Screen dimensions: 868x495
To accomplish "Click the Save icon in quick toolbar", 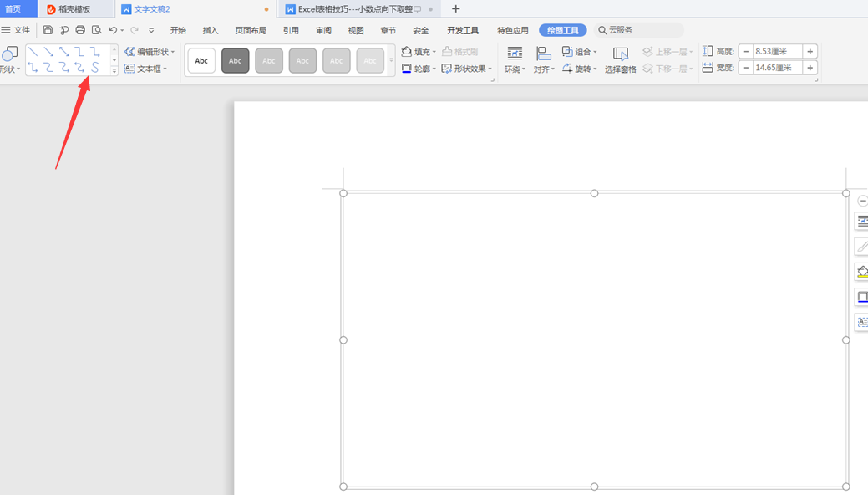I will click(x=48, y=30).
